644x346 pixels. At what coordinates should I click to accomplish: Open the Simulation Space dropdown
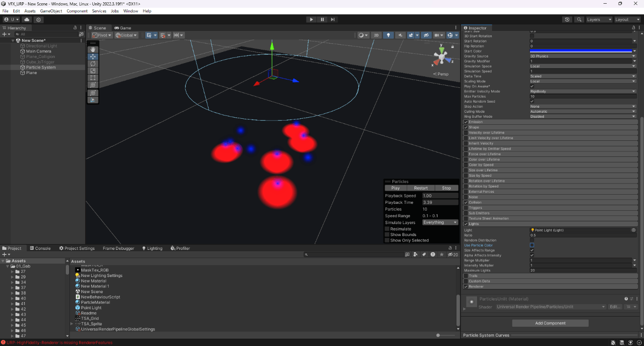click(583, 66)
